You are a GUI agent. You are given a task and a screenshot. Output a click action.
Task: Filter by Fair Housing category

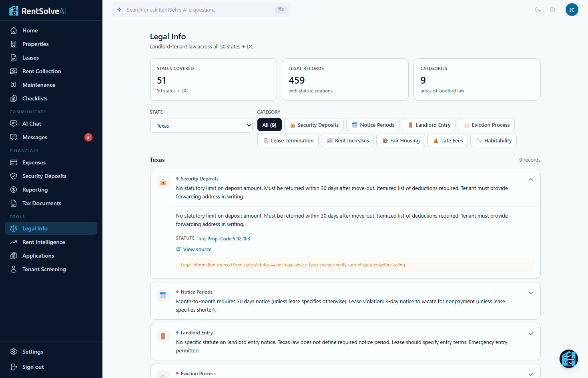coord(400,140)
